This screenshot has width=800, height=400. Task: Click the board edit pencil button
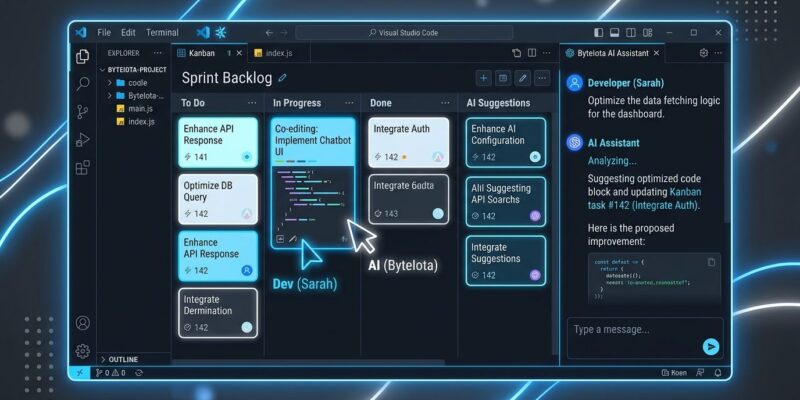[522, 78]
